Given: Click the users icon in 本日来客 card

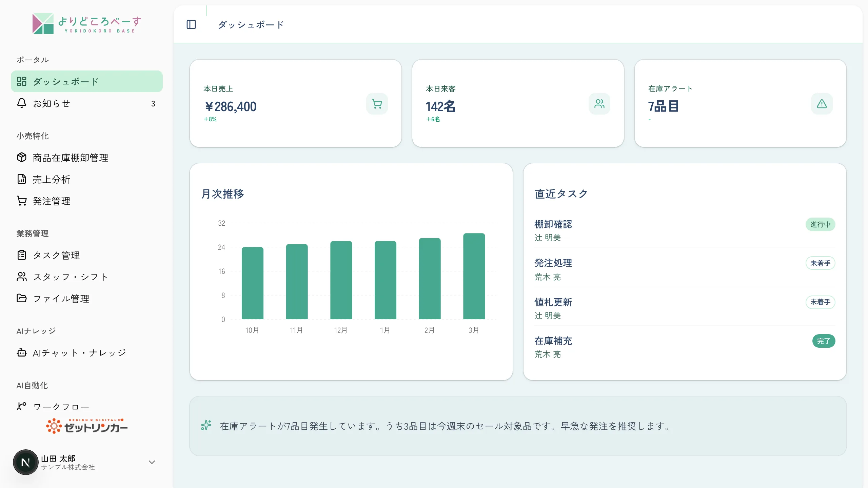Looking at the screenshot, I should (x=599, y=104).
